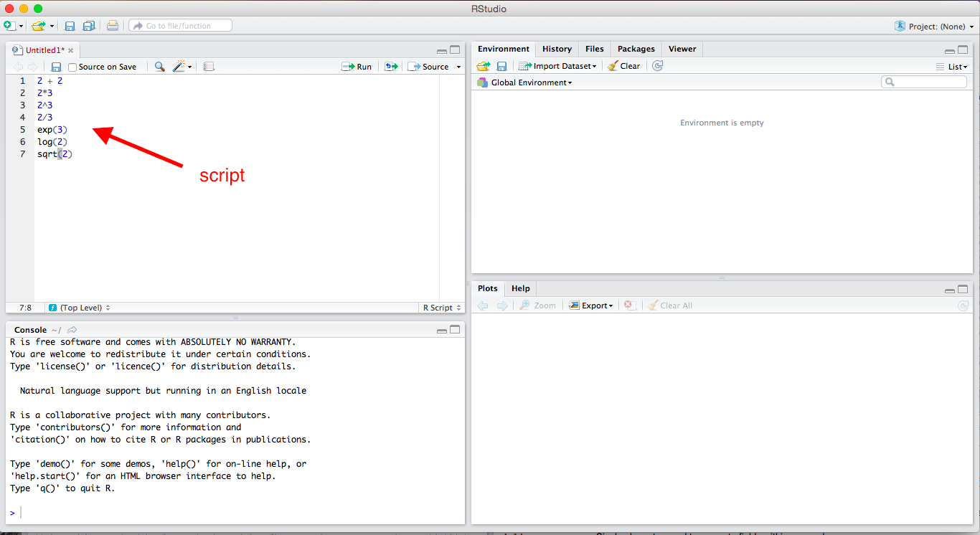Click the Open File folder icon in main toolbar
The height and width of the screenshot is (535, 980).
(x=39, y=26)
